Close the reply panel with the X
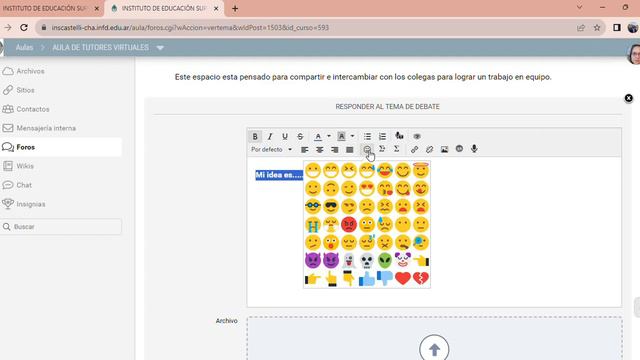640x360 pixels. (629, 98)
